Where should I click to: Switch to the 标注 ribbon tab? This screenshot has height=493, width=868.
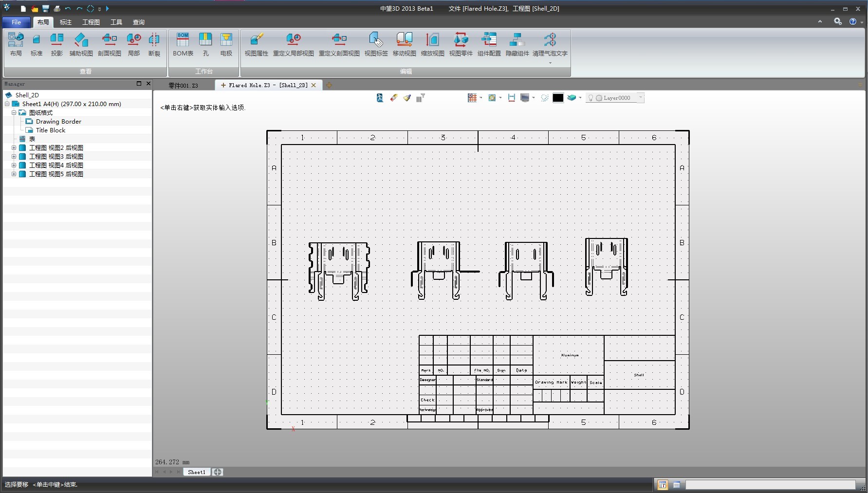point(65,22)
